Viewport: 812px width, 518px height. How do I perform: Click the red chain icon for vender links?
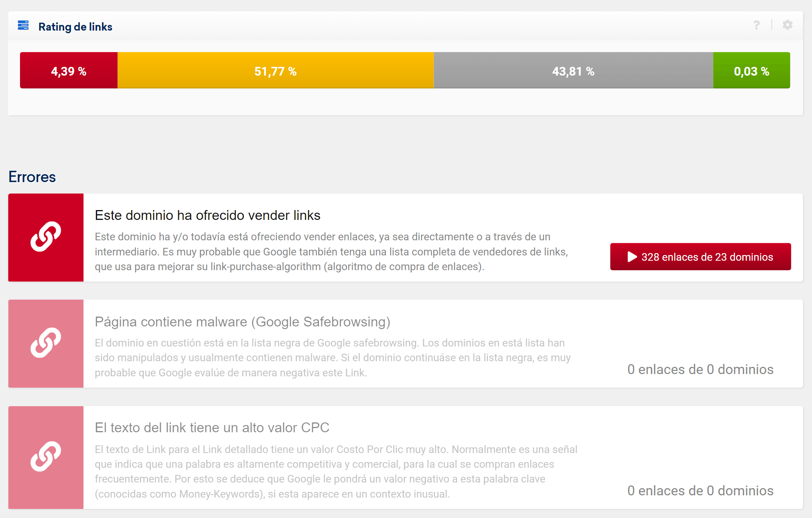pyautogui.click(x=46, y=237)
